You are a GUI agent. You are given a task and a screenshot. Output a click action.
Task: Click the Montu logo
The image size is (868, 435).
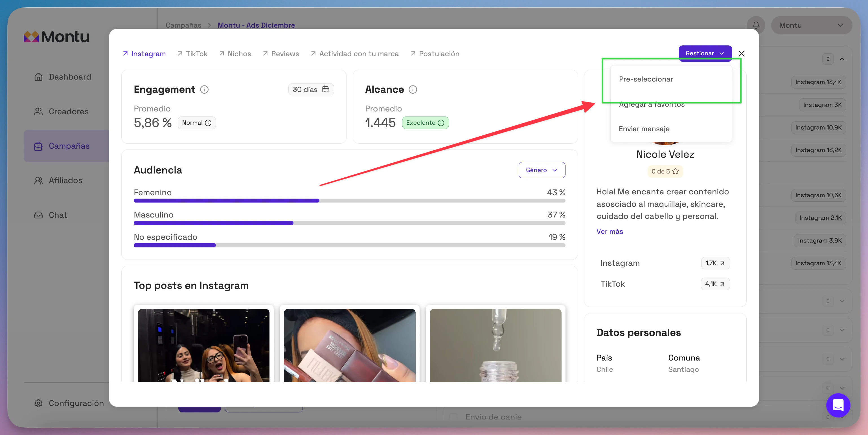click(57, 37)
